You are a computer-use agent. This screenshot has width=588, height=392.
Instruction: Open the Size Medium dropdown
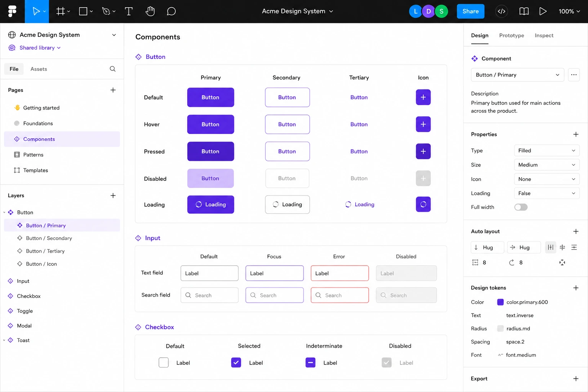[547, 165]
